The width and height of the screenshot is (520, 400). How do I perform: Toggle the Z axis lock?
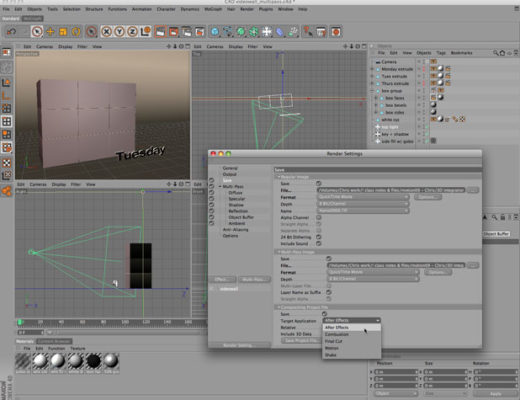(132, 32)
